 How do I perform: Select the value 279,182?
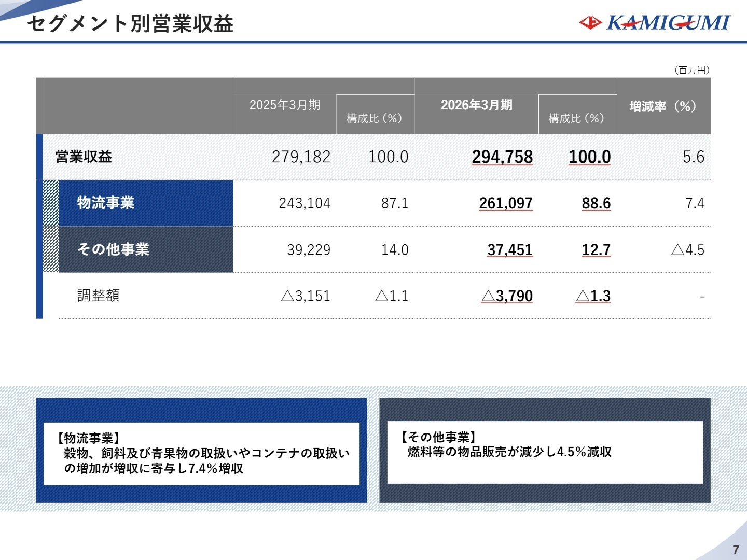click(301, 157)
